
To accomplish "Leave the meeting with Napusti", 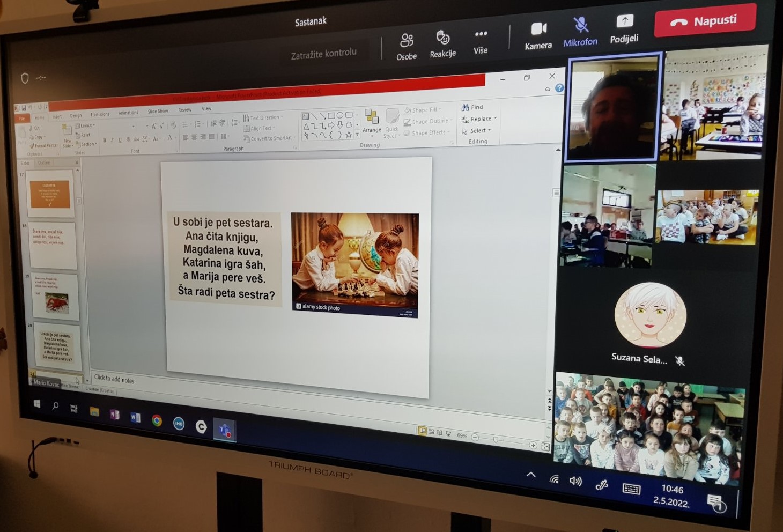I will tap(705, 21).
